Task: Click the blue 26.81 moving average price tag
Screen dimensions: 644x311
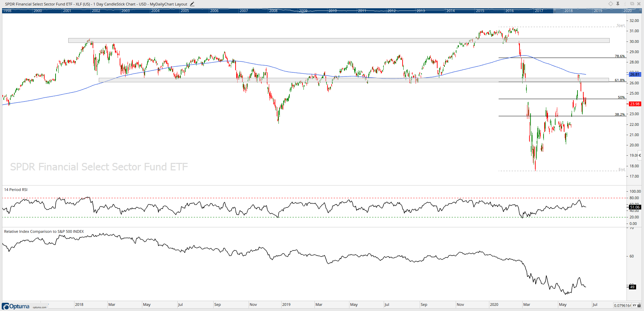Action: coord(634,74)
